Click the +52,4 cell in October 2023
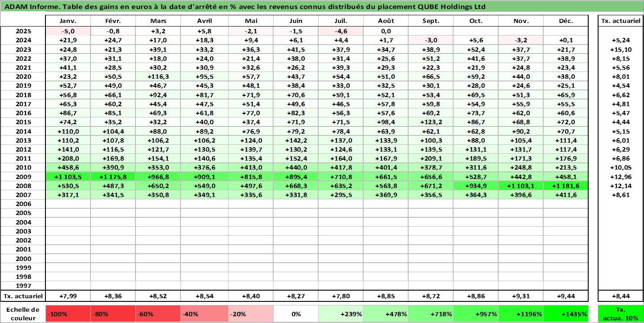Viewport: 644px width, 323px height. click(476, 49)
